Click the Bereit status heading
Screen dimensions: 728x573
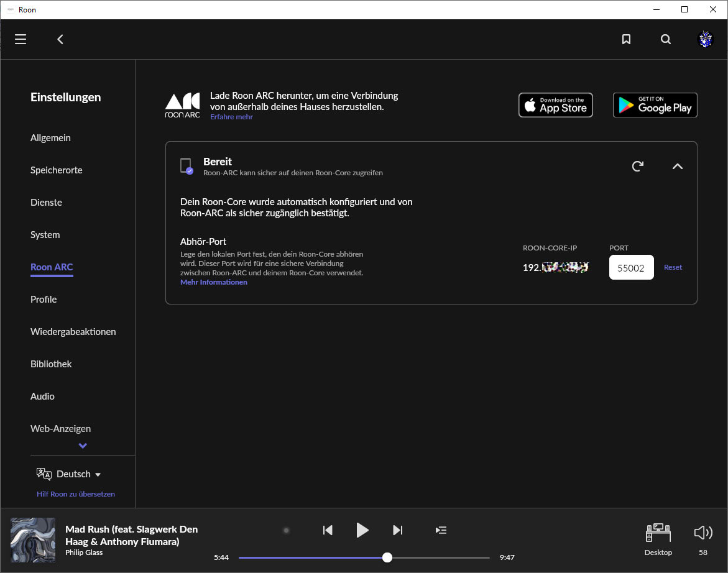point(218,162)
